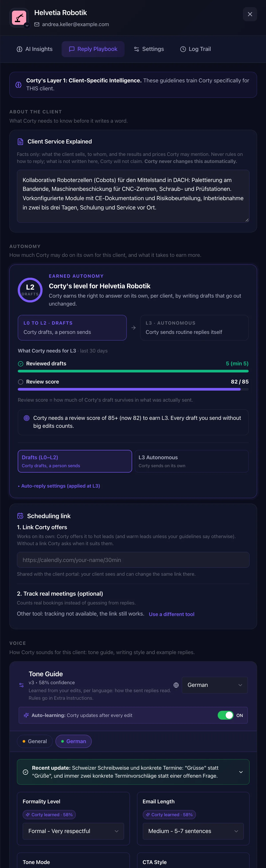Viewport: 266px width, 868px height.
Task: Open the Log Trail tab
Action: 196,49
